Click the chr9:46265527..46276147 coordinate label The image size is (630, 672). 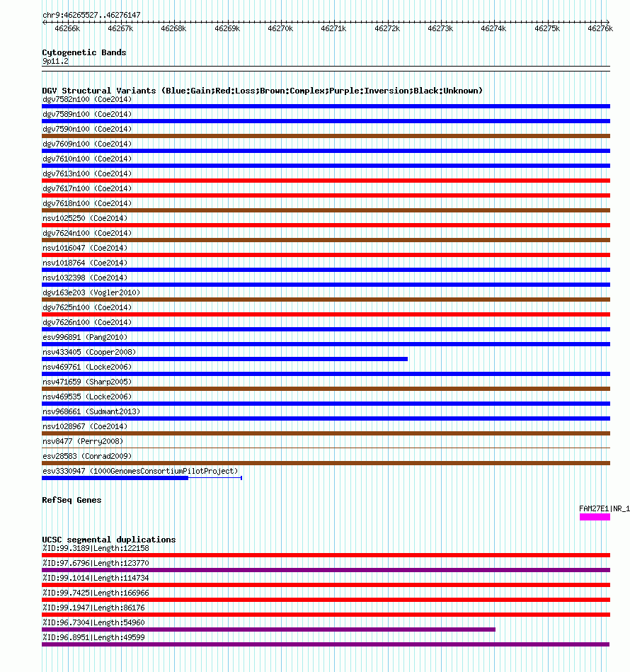point(91,15)
